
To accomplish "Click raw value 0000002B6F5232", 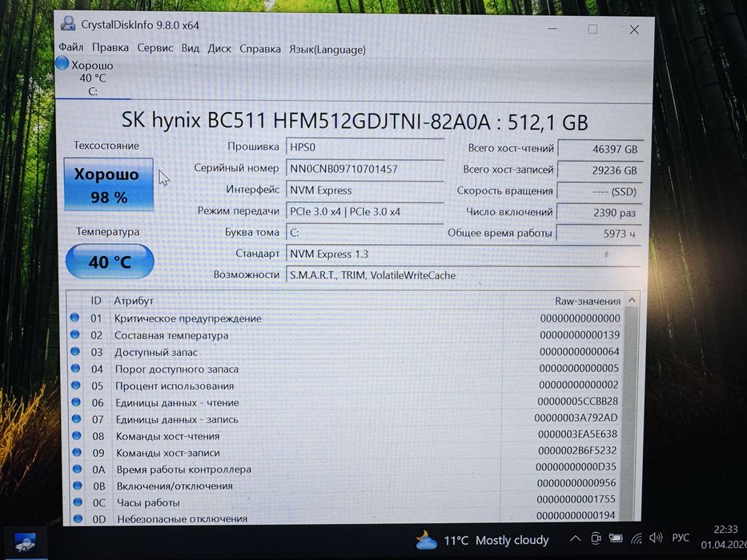I will (577, 450).
